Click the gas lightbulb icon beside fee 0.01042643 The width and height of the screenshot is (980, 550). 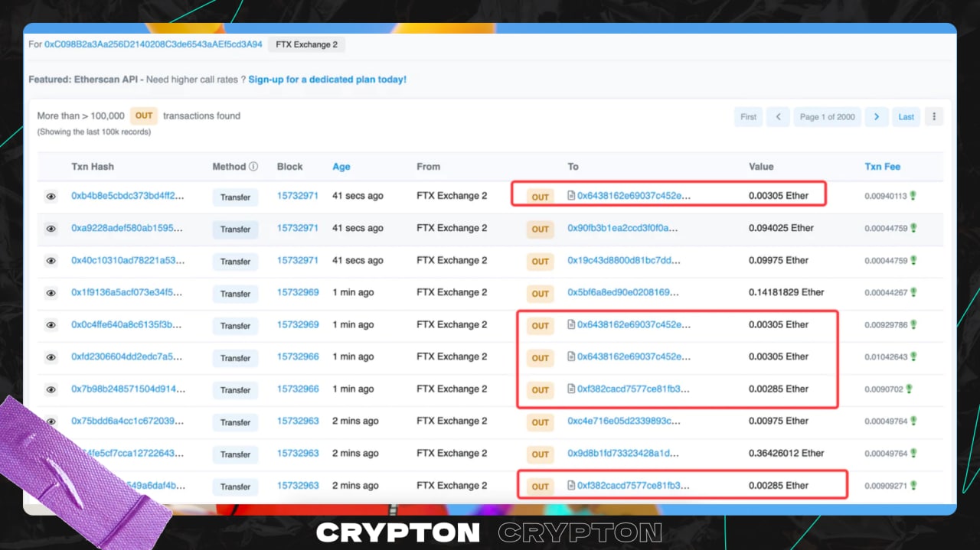[x=913, y=356]
